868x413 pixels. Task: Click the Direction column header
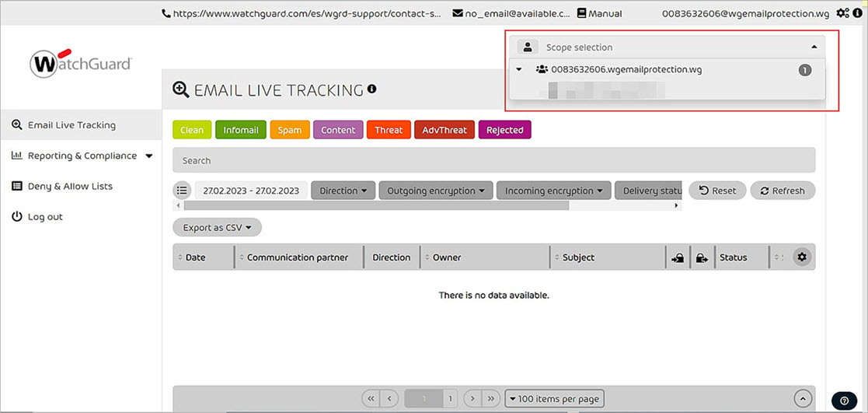tap(392, 257)
